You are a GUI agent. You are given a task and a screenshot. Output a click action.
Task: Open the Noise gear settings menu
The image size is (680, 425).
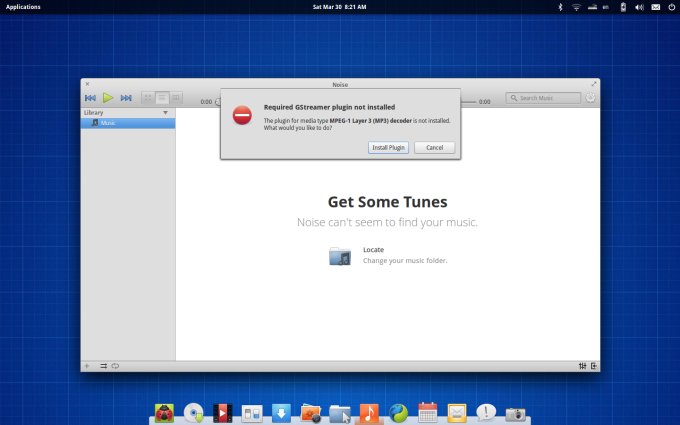(x=590, y=98)
